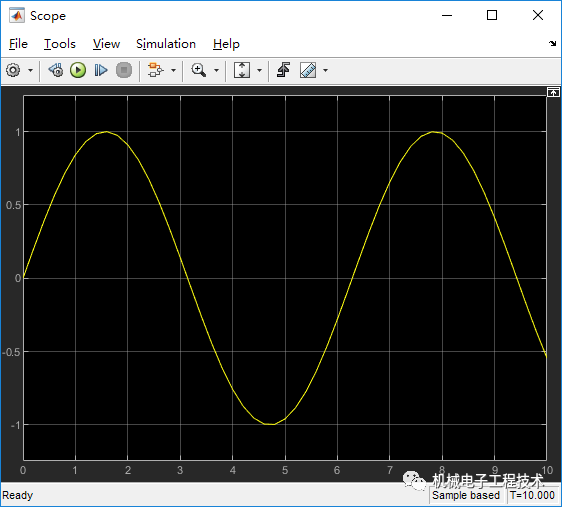Expand the measurements dropdown arrow

tap(325, 70)
